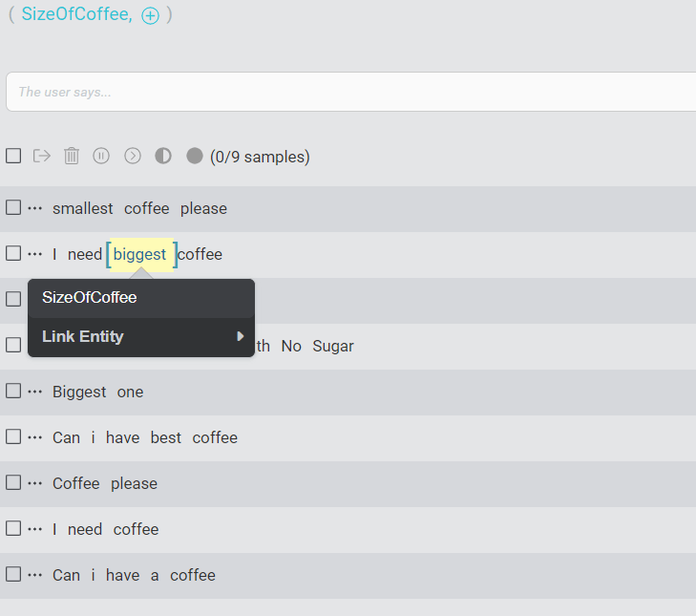The image size is (696, 616).
Task: Choose Link Entity in the popup menu
Action: [141, 336]
